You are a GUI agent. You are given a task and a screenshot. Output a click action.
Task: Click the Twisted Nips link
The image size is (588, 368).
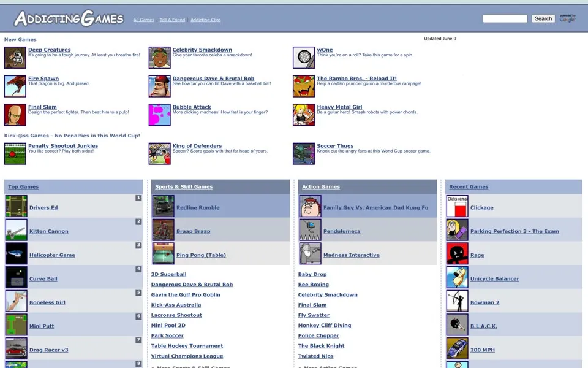[316, 356]
